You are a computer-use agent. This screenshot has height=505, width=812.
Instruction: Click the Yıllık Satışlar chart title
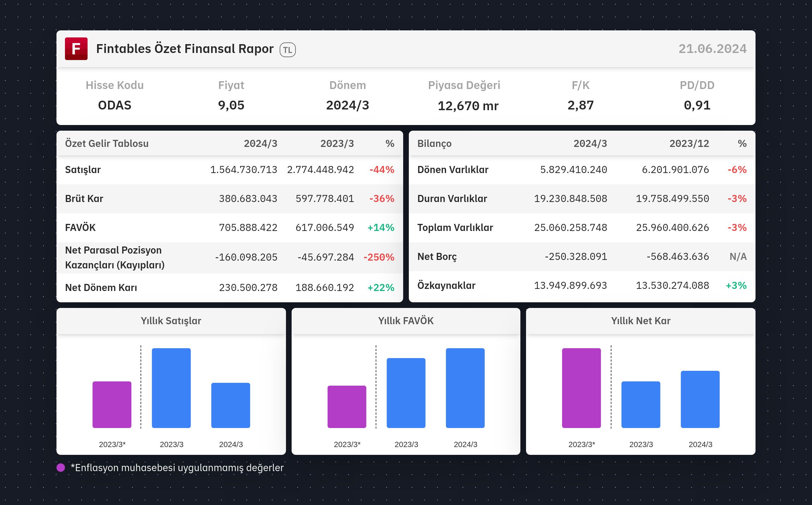click(x=171, y=321)
